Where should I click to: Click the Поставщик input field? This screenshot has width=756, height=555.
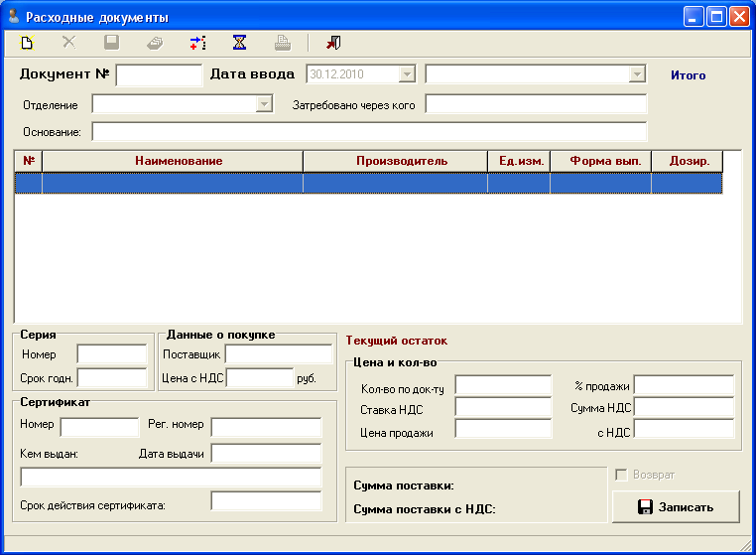pos(278,354)
